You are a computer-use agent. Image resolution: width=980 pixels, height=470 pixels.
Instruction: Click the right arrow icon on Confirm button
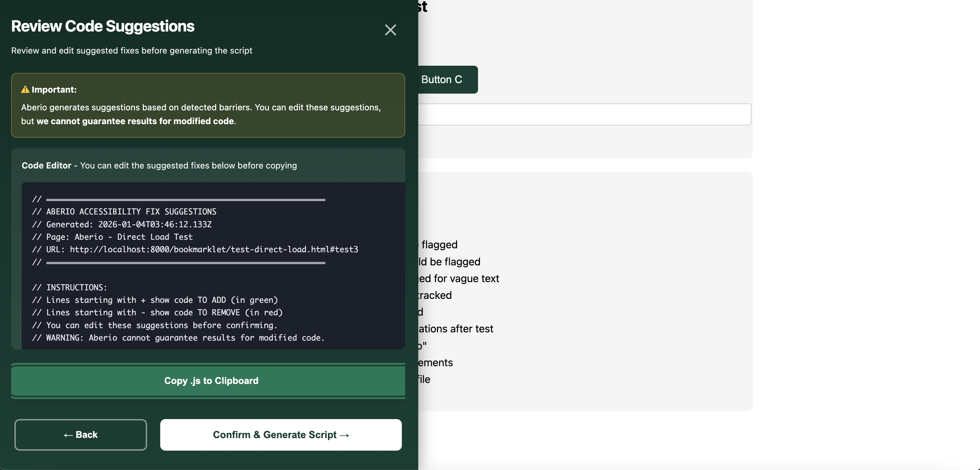tap(345, 435)
